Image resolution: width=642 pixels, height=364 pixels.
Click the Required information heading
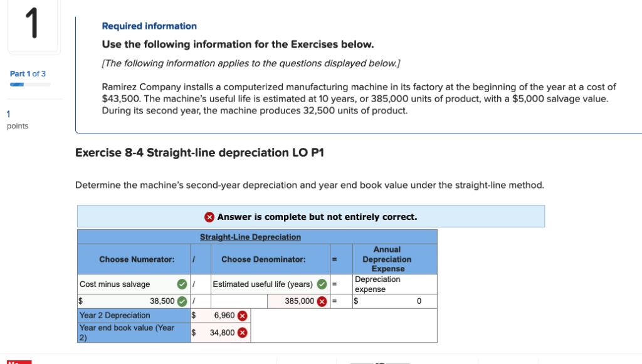149,26
